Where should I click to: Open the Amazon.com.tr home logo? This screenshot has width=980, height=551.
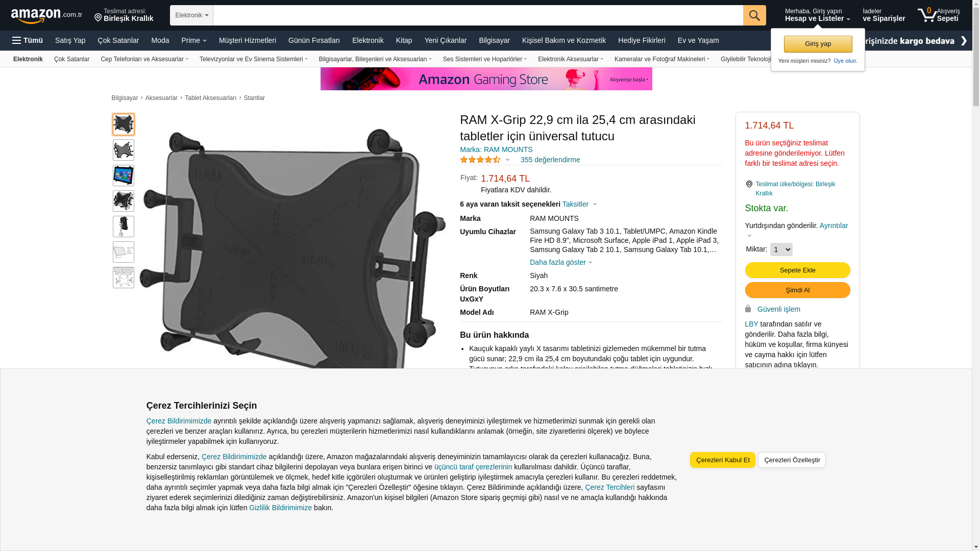(46, 16)
